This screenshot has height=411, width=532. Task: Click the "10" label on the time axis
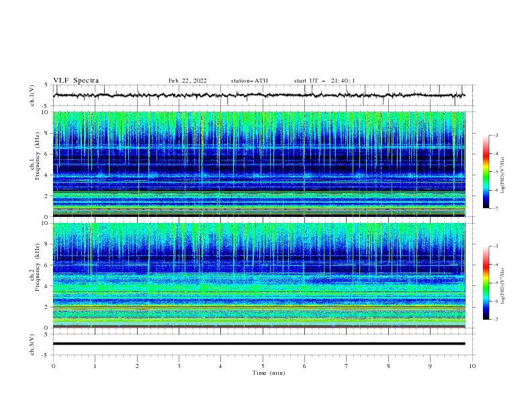[472, 366]
